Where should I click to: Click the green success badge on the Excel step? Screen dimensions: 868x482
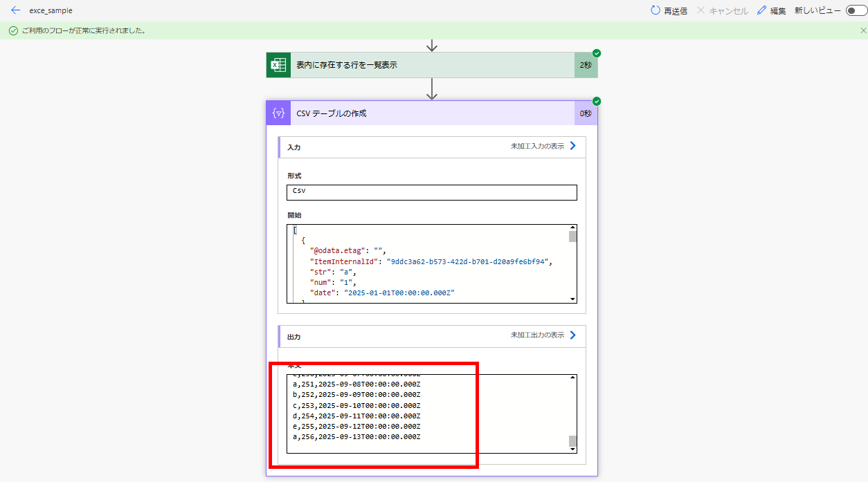tap(597, 53)
